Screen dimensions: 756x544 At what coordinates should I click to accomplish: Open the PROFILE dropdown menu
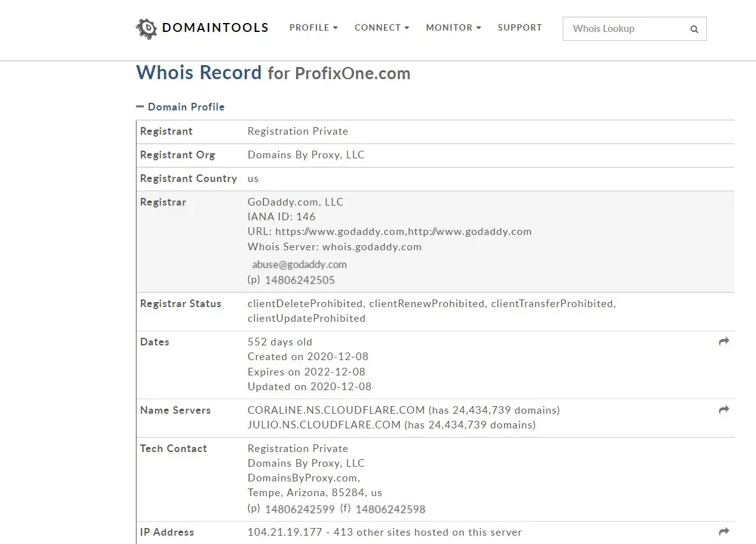[313, 27]
